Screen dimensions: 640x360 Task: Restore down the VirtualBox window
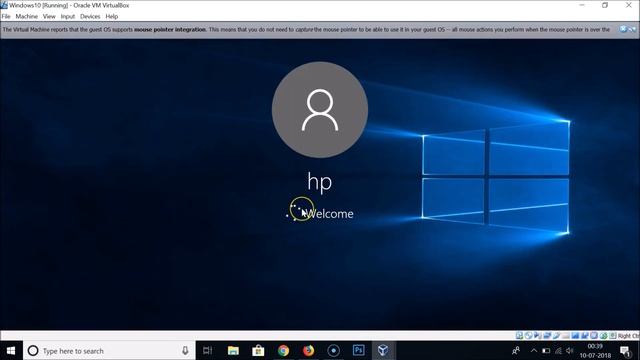[x=605, y=5]
